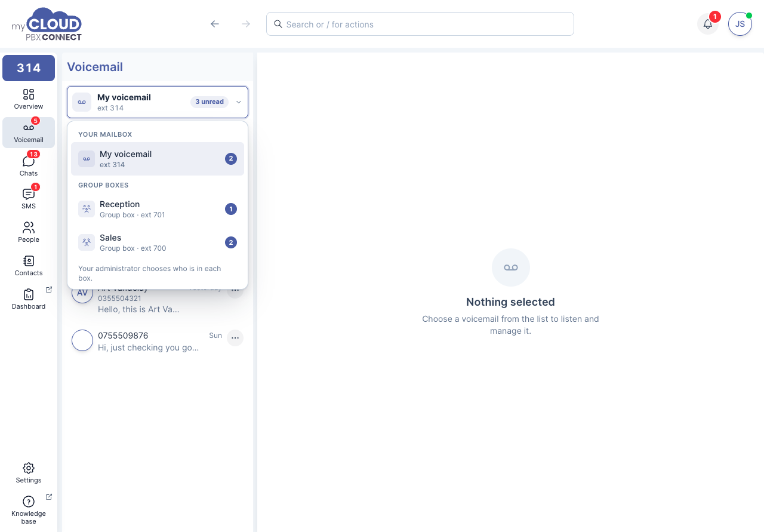Click the myCloud PBX Connect logo

[47, 24]
